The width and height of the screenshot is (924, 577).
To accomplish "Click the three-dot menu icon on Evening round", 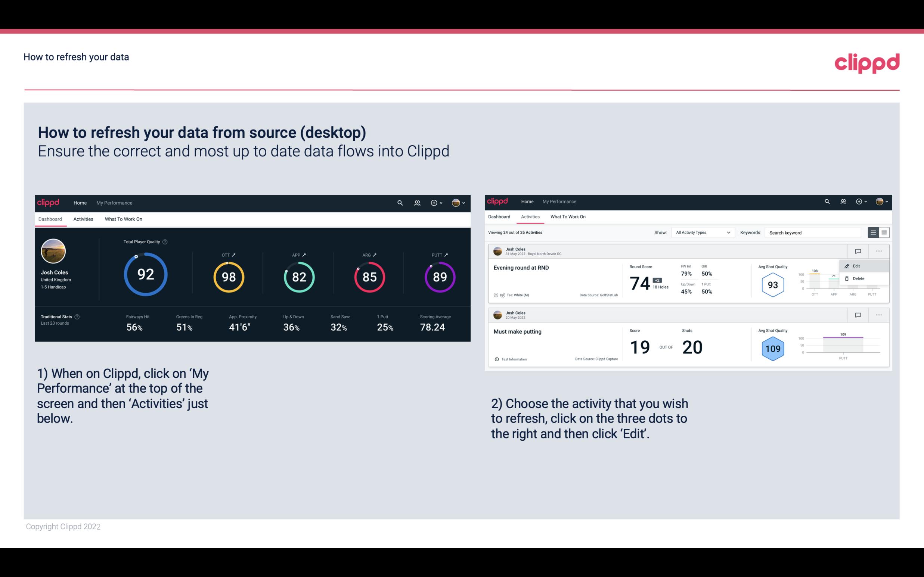I will 879,251.
